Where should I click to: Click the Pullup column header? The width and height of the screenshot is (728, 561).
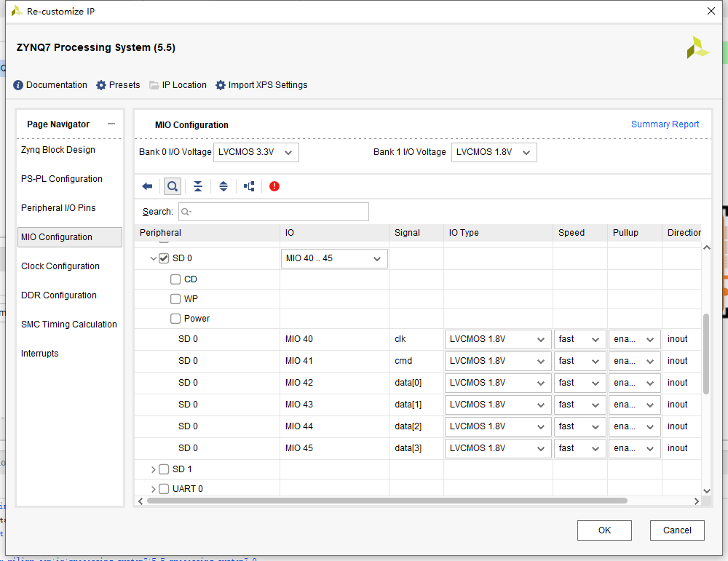coord(635,233)
